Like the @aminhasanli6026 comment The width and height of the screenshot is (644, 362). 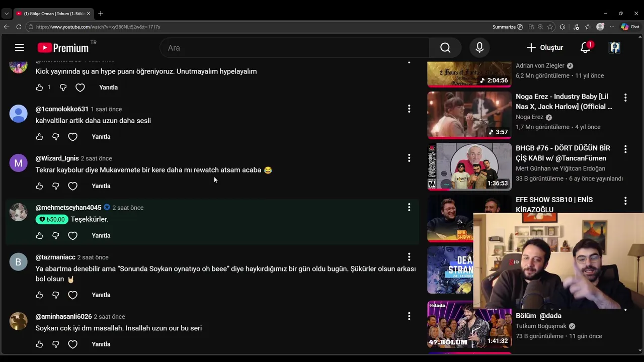pyautogui.click(x=40, y=344)
